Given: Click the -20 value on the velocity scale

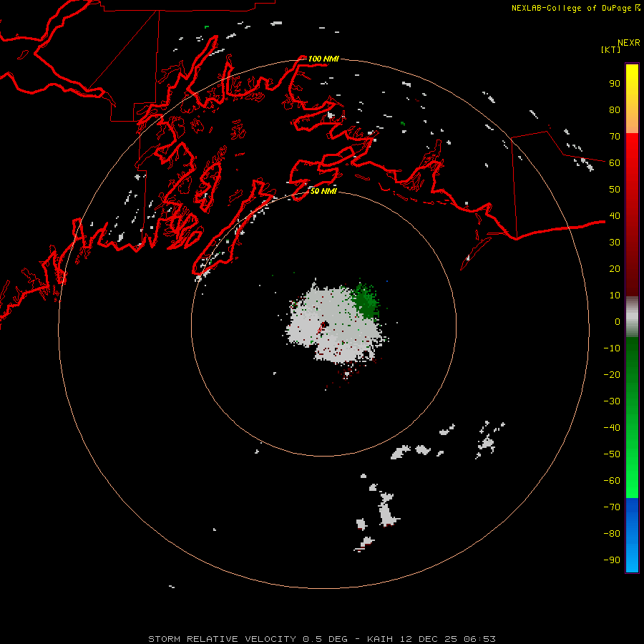Looking at the screenshot, I should point(612,375).
